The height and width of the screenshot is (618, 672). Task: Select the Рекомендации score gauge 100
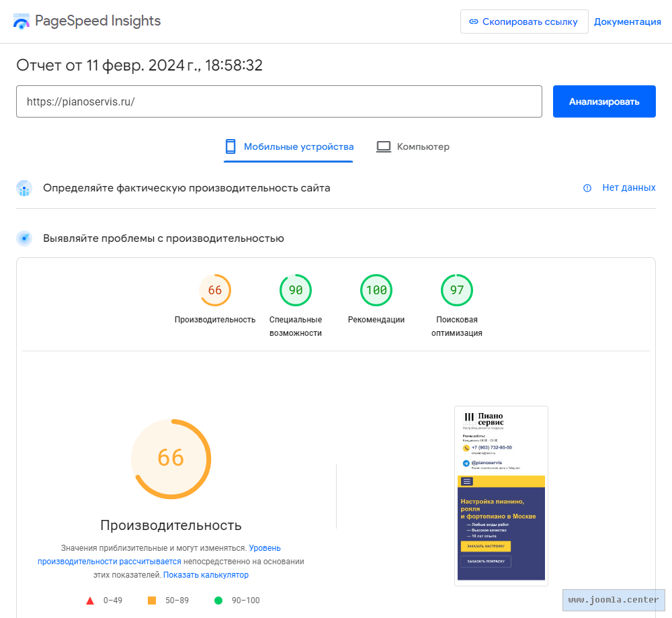376,290
